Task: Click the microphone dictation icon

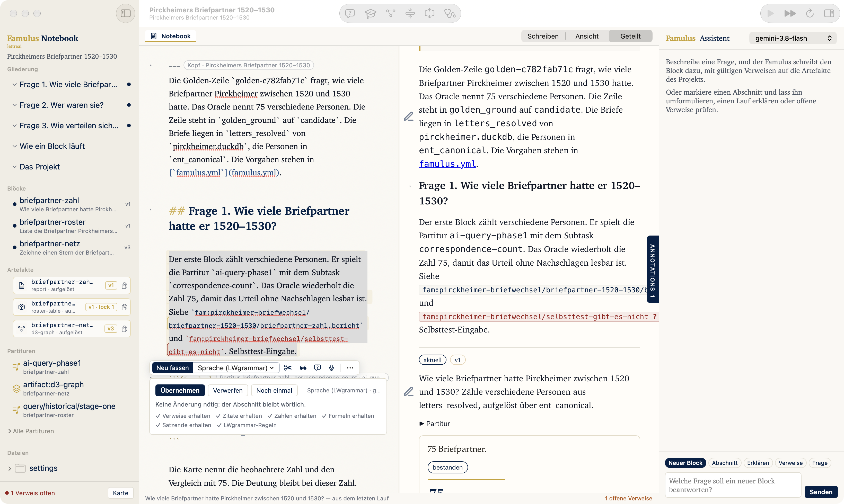Action: click(x=332, y=368)
